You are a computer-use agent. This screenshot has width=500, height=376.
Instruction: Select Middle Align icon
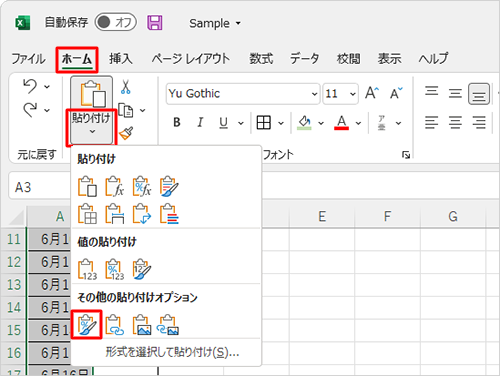tap(455, 93)
